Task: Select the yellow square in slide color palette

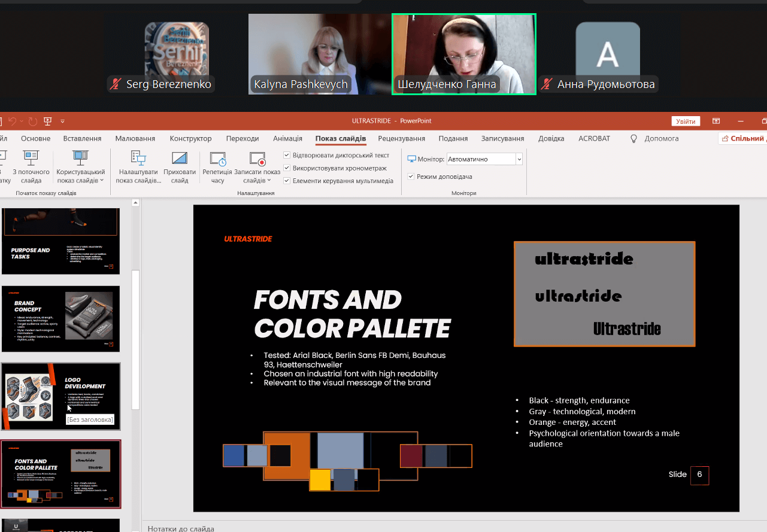Action: click(320, 480)
